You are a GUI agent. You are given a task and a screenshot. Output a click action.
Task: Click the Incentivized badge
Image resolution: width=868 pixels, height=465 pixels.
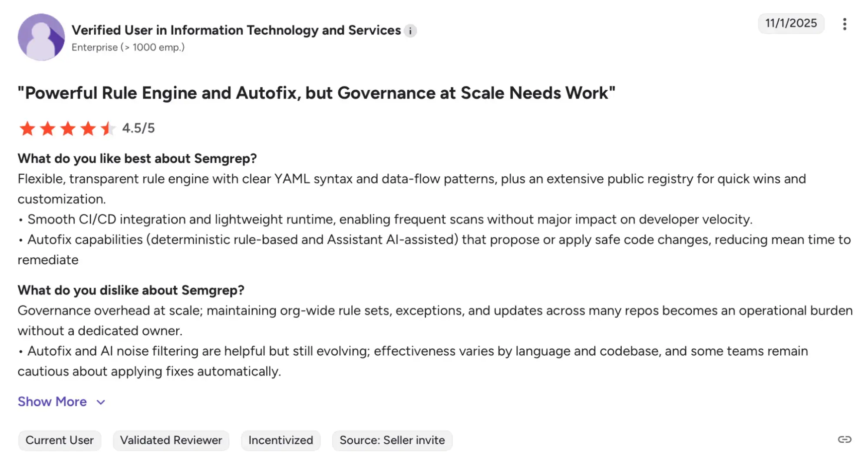(281, 440)
